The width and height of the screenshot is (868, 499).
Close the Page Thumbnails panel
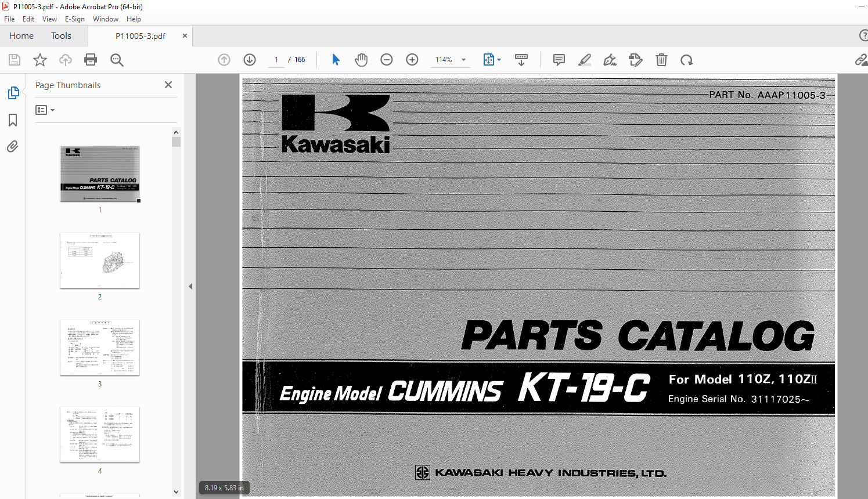(168, 85)
